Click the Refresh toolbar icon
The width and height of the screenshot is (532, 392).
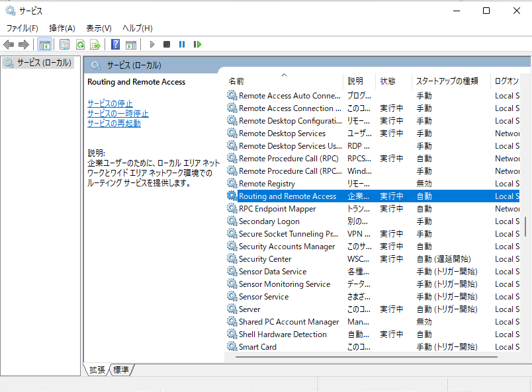[x=81, y=44]
